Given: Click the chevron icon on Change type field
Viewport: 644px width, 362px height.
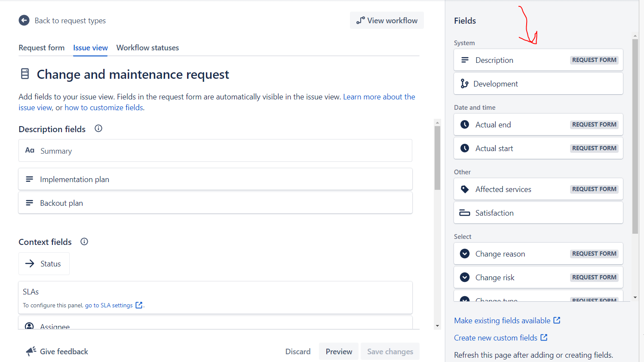Looking at the screenshot, I should tap(465, 299).
